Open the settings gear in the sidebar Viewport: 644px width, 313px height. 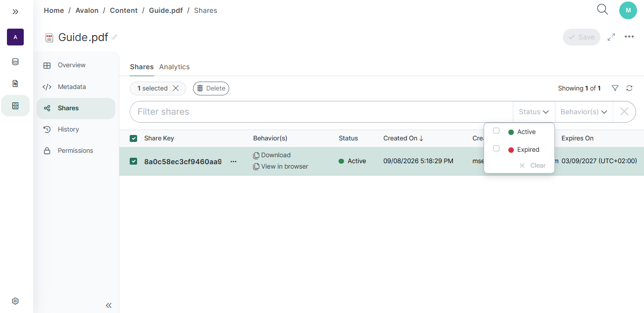[15, 301]
